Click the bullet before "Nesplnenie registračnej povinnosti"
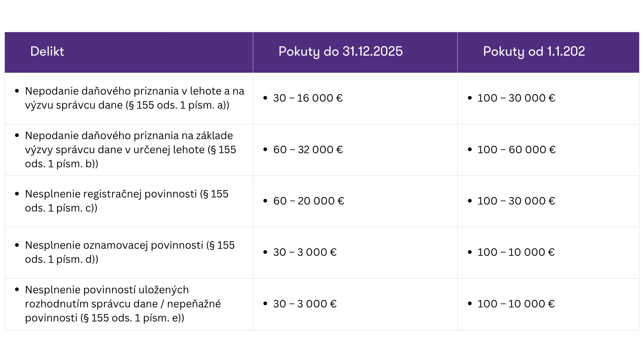 coord(17,194)
